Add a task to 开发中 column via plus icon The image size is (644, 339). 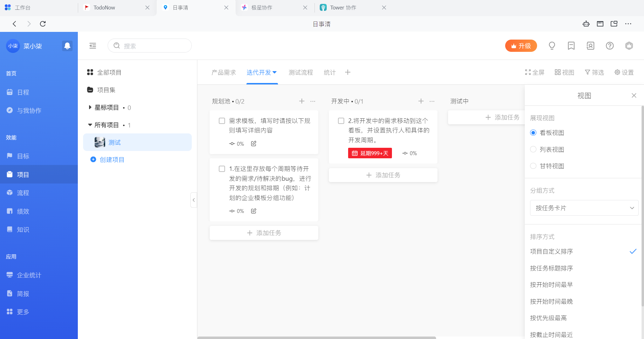coord(421,101)
